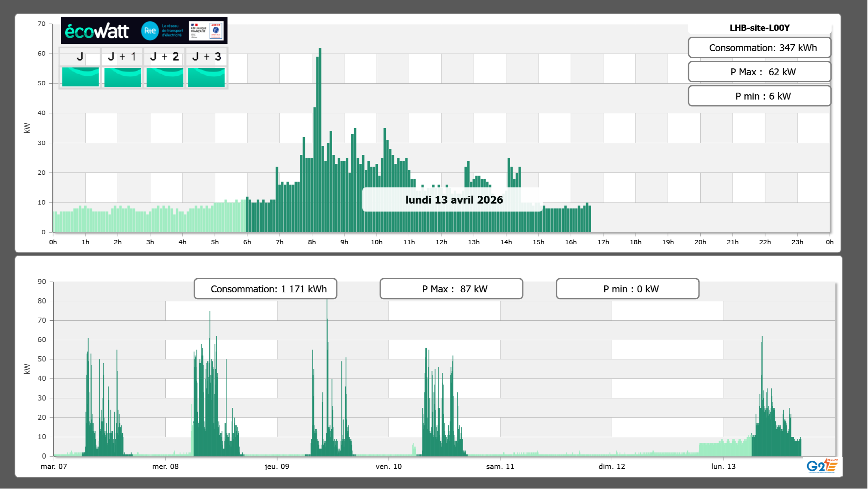Click the P min : 6 kW box
868x489 pixels.
coord(759,96)
